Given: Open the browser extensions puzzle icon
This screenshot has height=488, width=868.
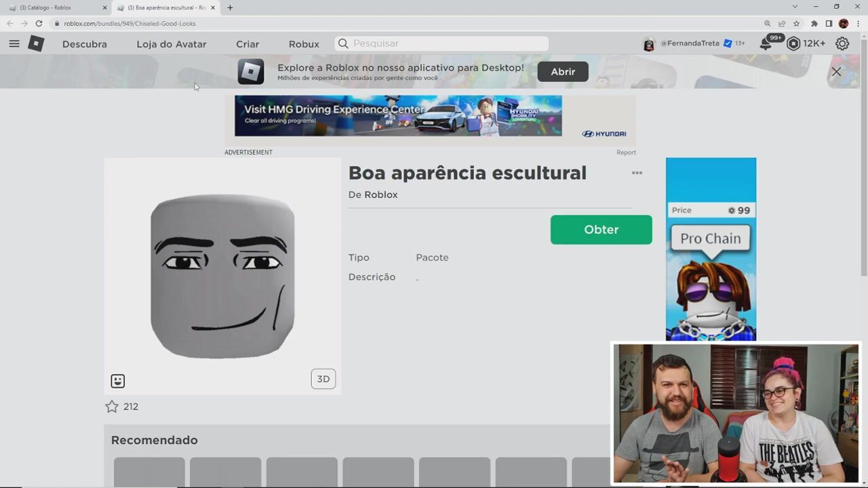Looking at the screenshot, I should 814,23.
